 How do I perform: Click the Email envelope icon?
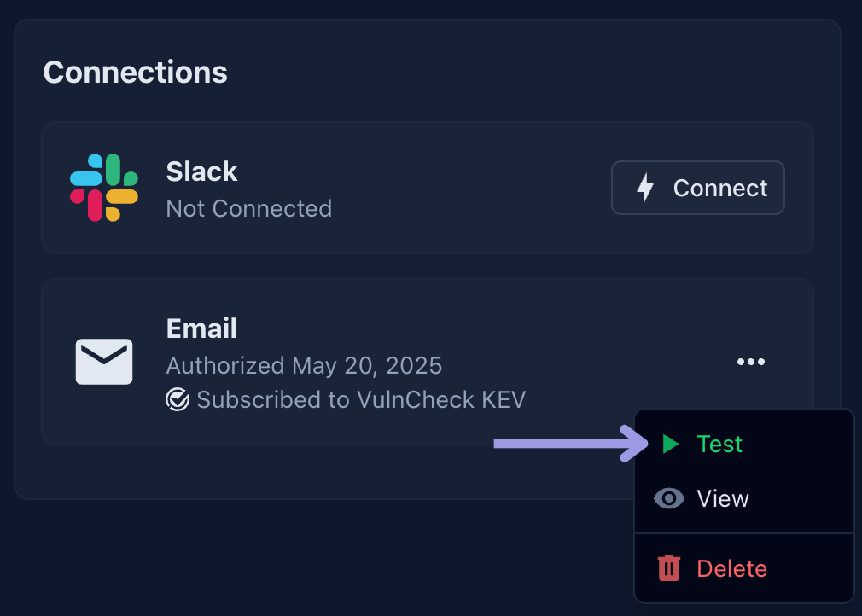(x=104, y=362)
